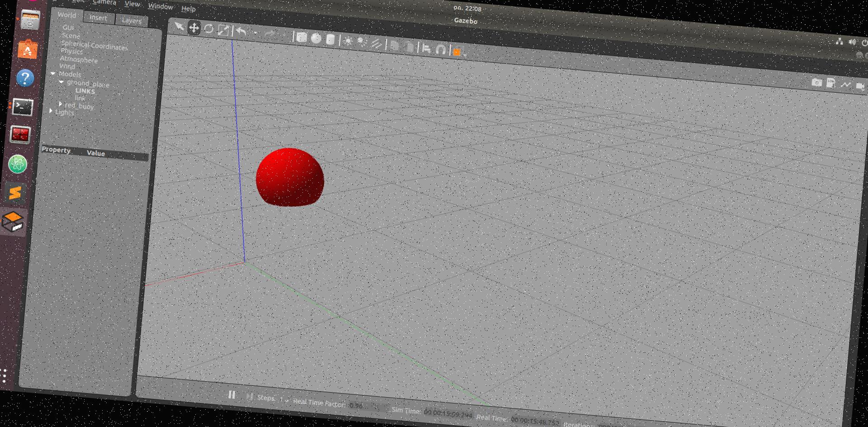Click the Sim Time value field
This screenshot has width=868, height=427.
pyautogui.click(x=448, y=414)
